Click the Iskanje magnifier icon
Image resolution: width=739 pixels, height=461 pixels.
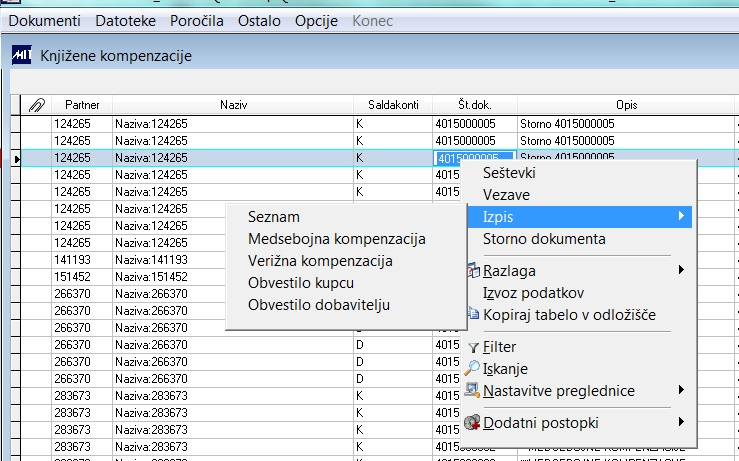pyautogui.click(x=472, y=368)
